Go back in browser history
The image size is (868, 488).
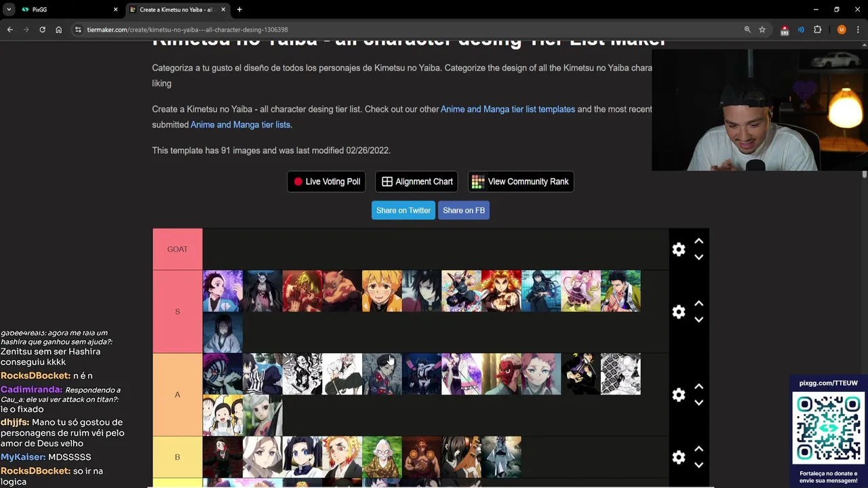click(10, 30)
